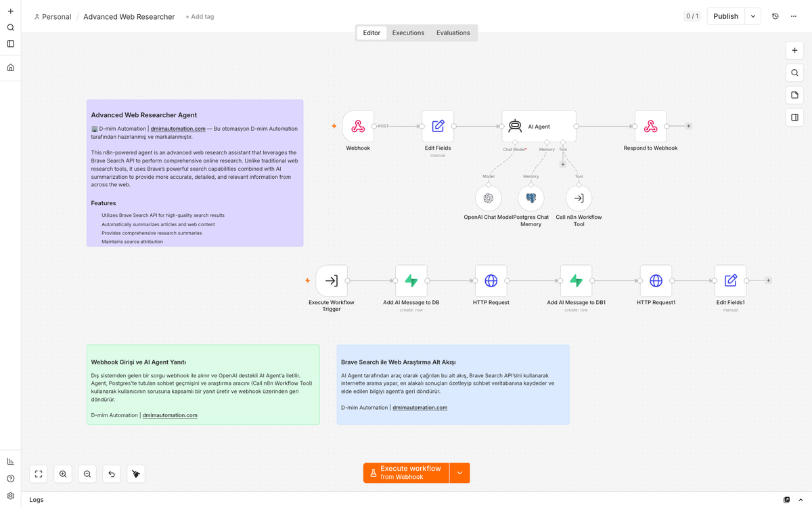The image size is (812, 508).
Task: Select the Respond to Webhook node
Action: tap(650, 127)
